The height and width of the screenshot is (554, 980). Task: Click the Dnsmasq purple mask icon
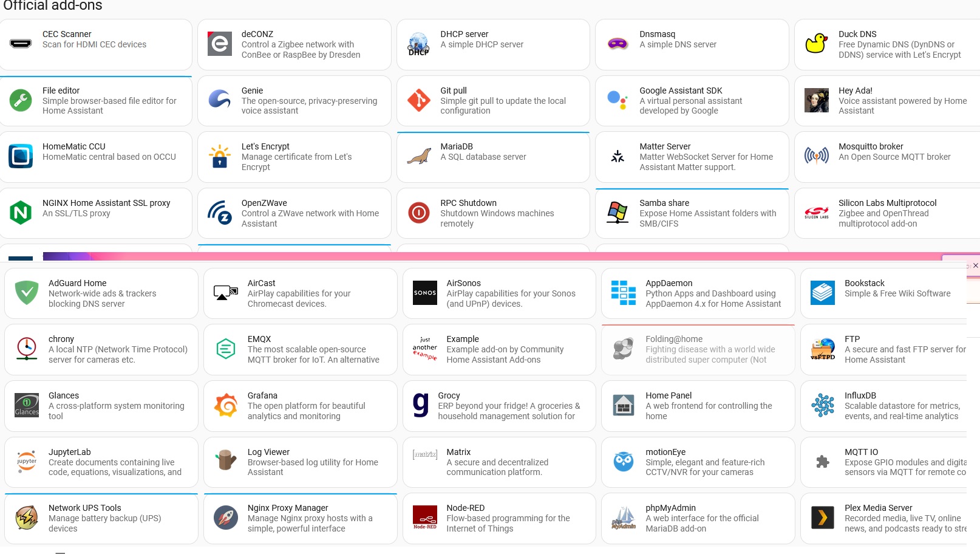pyautogui.click(x=618, y=44)
